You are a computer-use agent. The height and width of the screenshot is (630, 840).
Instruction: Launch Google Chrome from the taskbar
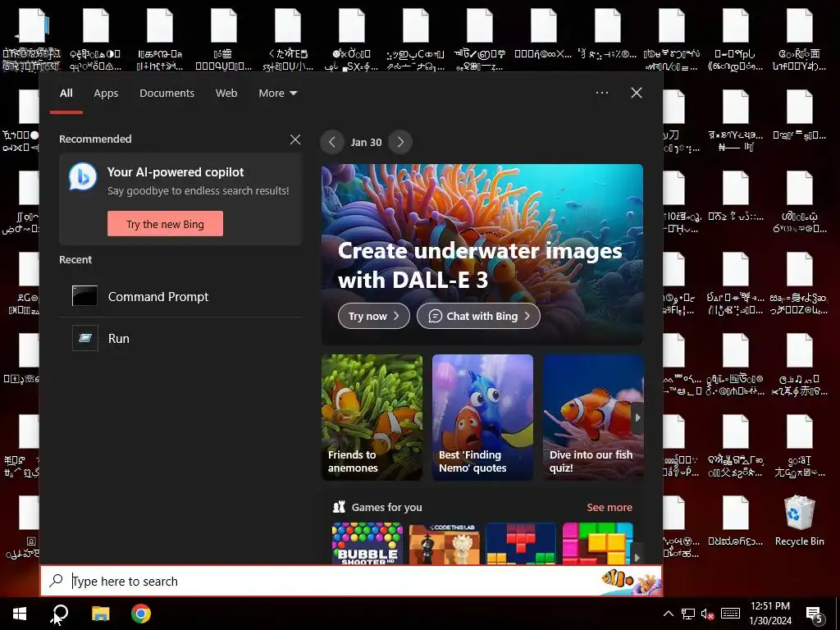(141, 614)
